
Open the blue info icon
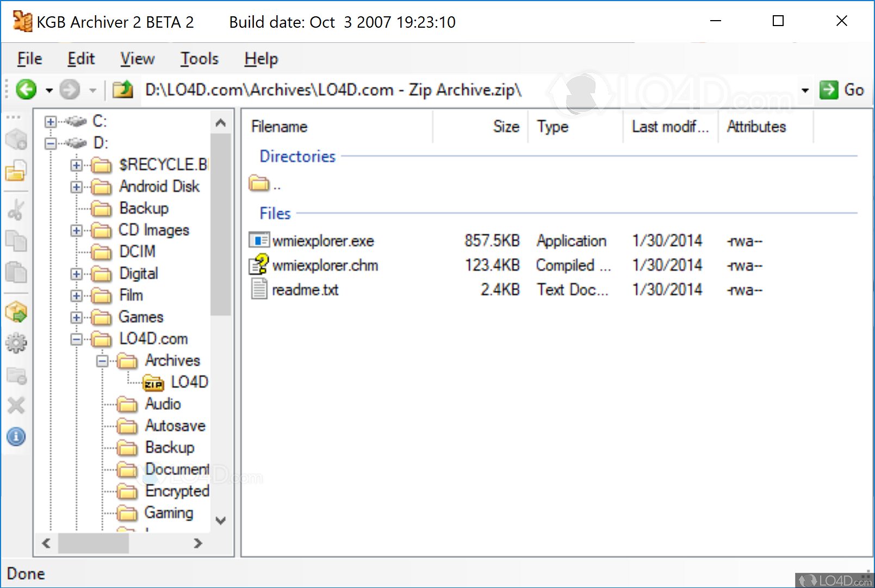coord(16,436)
